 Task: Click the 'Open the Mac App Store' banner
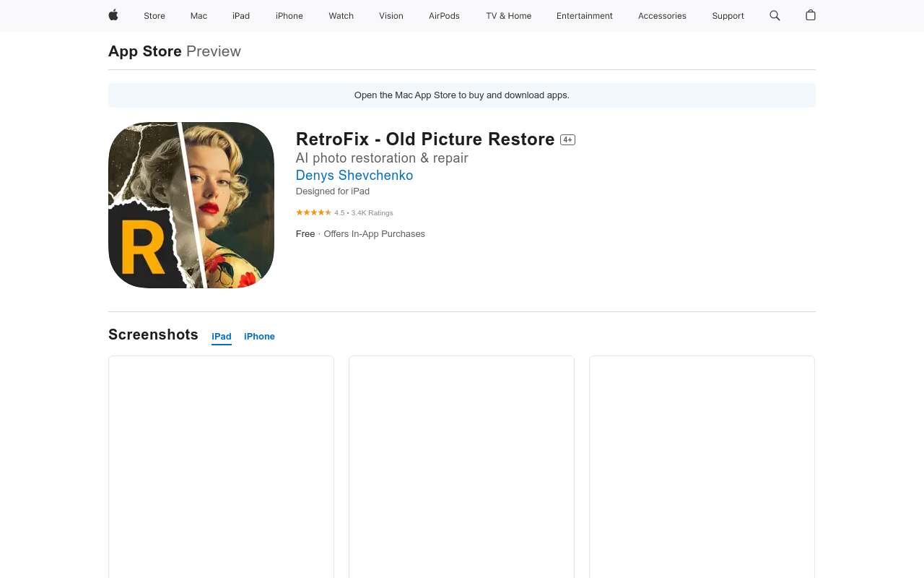tap(462, 95)
